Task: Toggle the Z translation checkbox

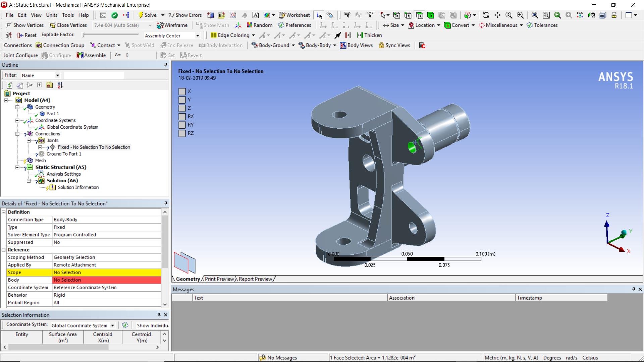Action: tap(182, 108)
